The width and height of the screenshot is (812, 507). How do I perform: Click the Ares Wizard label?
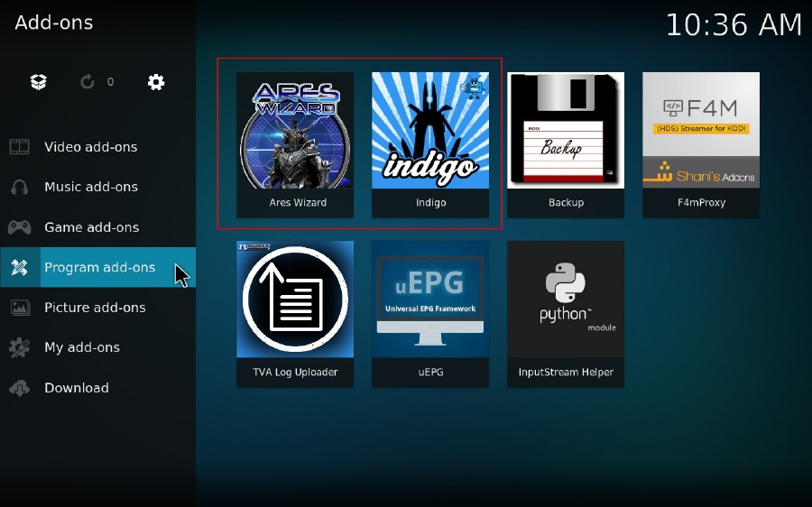pos(298,202)
